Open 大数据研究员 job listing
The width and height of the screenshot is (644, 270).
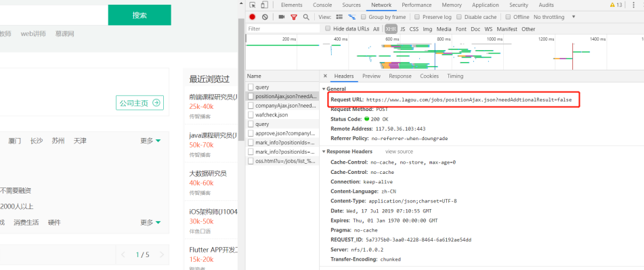click(x=208, y=173)
